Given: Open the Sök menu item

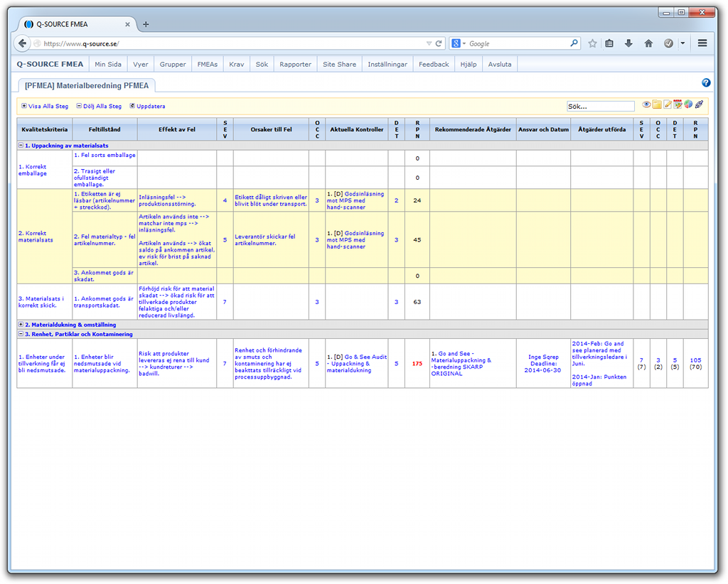Looking at the screenshot, I should click(262, 65).
